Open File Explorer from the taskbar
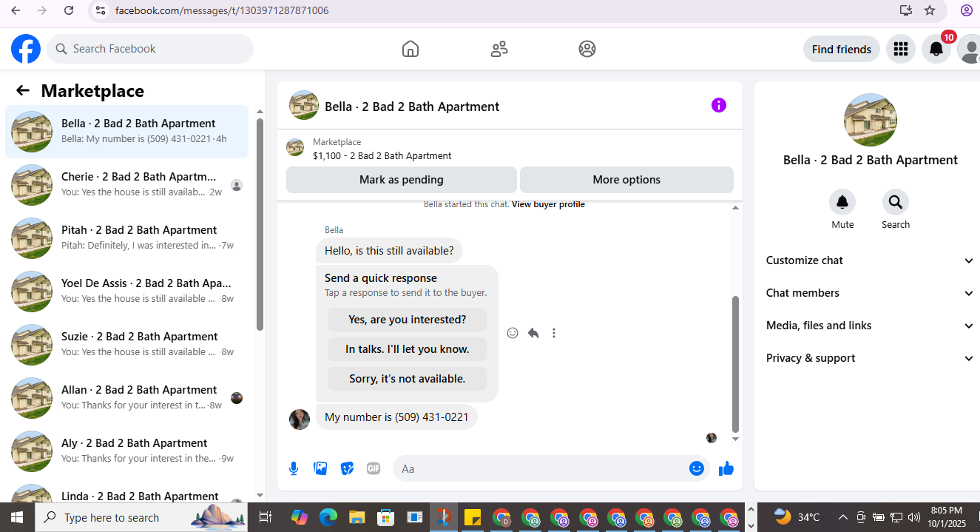This screenshot has height=532, width=980. coord(357,517)
